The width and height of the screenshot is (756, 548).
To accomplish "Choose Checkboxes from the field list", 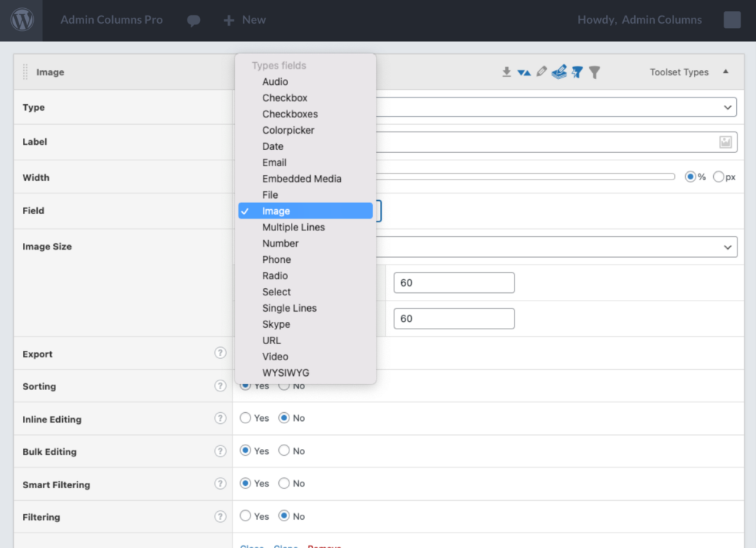I will [x=305, y=114].
